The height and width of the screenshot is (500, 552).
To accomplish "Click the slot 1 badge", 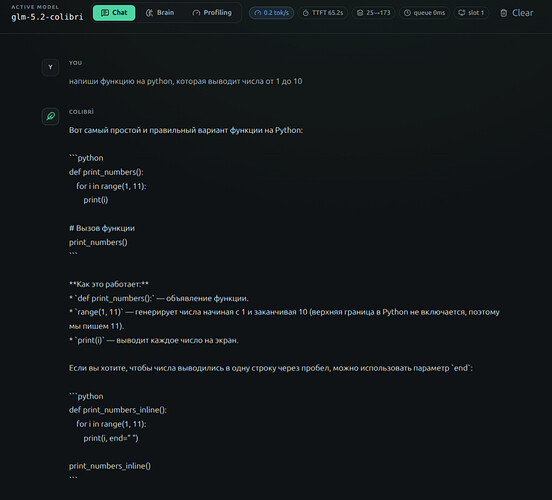I will (x=471, y=13).
